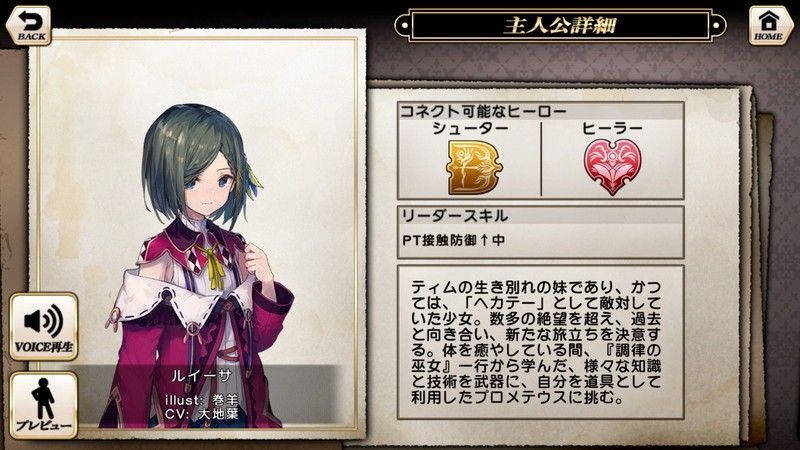Select the red ヒーラー heart emblem
This screenshot has width=800, height=450.
[613, 166]
